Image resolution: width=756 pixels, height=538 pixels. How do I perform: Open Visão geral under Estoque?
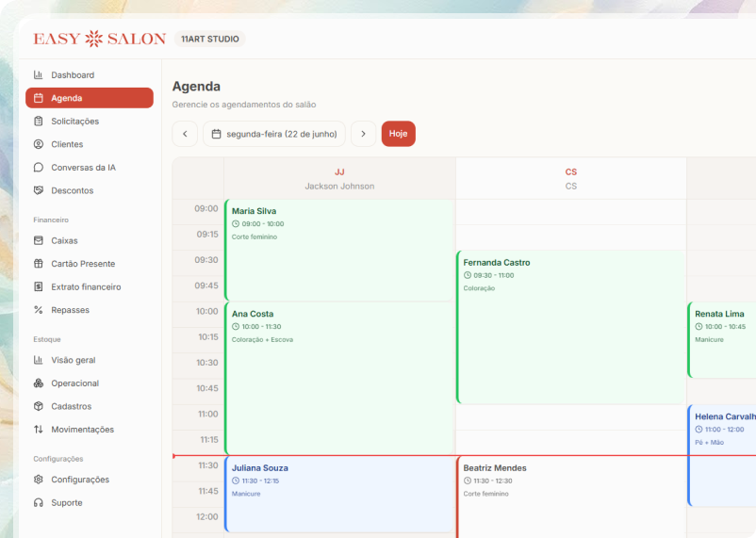click(90, 360)
